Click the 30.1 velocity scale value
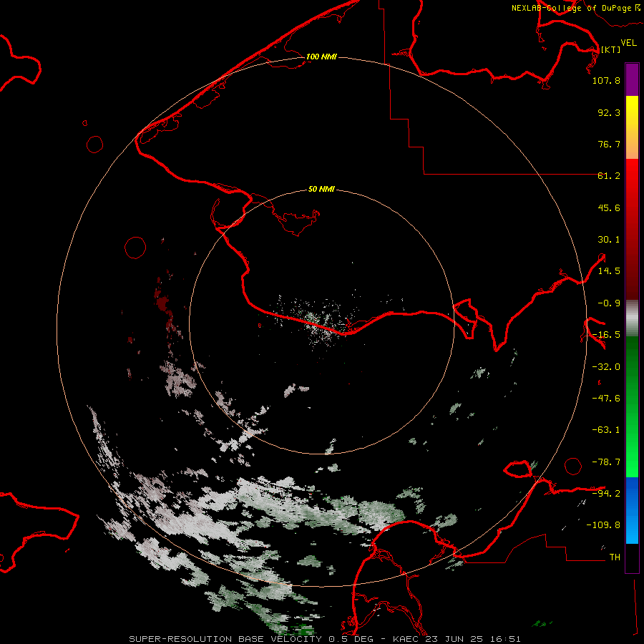644x644 pixels. tap(609, 240)
